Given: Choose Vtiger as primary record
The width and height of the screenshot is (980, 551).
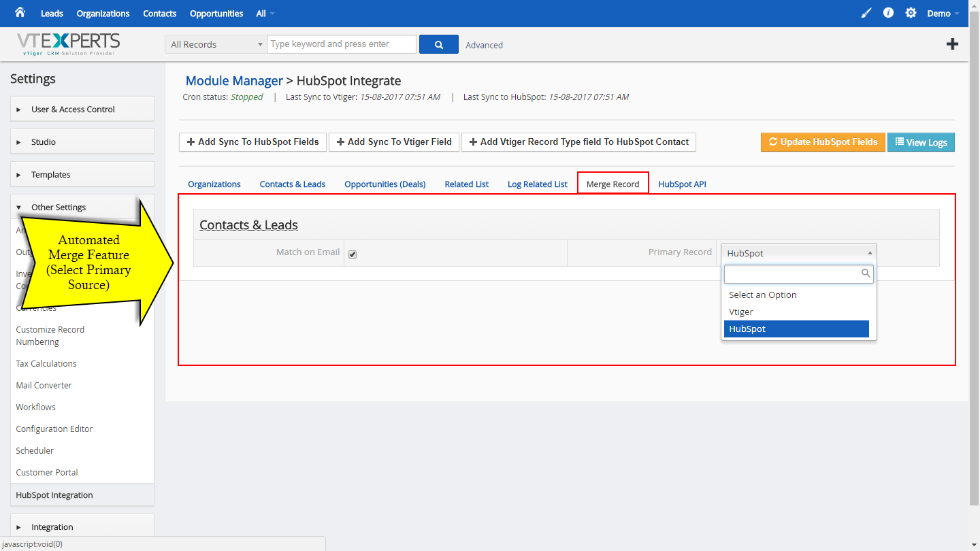Looking at the screenshot, I should tap(796, 312).
